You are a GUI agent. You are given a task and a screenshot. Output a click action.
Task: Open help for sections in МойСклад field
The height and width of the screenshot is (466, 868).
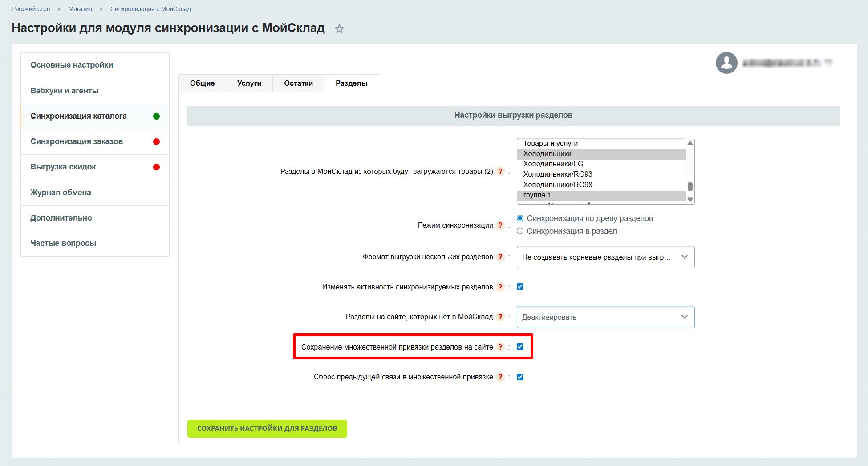click(500, 171)
